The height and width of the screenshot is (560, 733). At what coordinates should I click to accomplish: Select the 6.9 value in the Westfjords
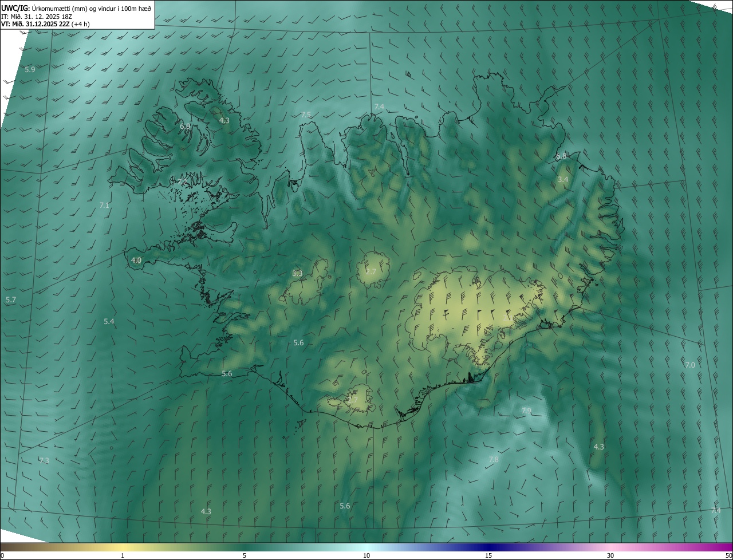click(x=185, y=126)
